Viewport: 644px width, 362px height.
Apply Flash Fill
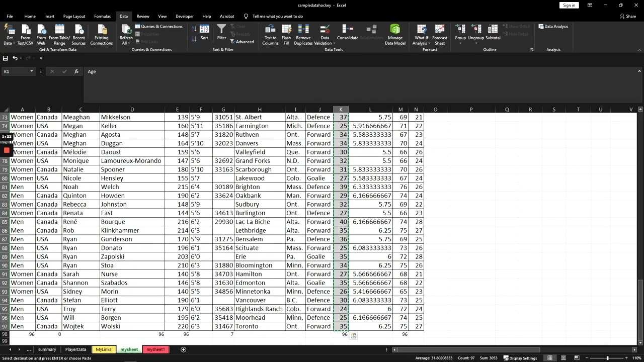[x=286, y=34]
